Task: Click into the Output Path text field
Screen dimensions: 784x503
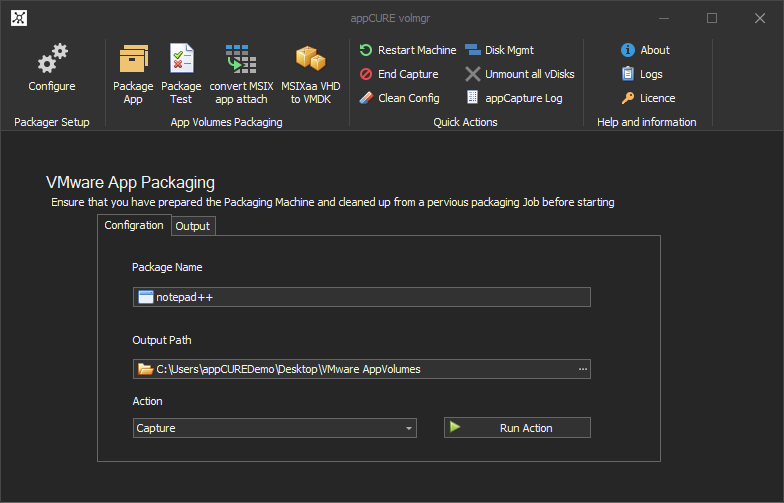Action: [x=362, y=369]
